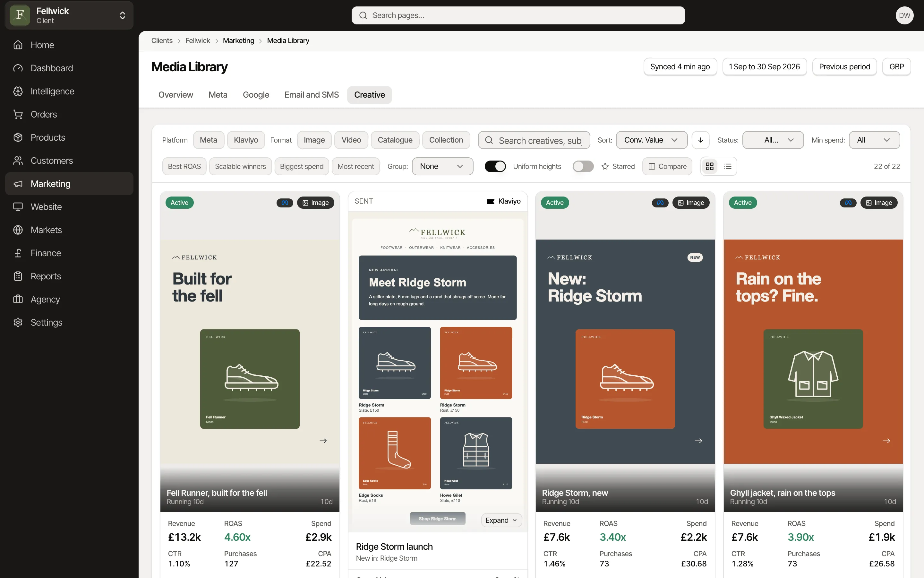Open Settings gear item
This screenshot has width=924, height=578.
[x=69, y=323]
